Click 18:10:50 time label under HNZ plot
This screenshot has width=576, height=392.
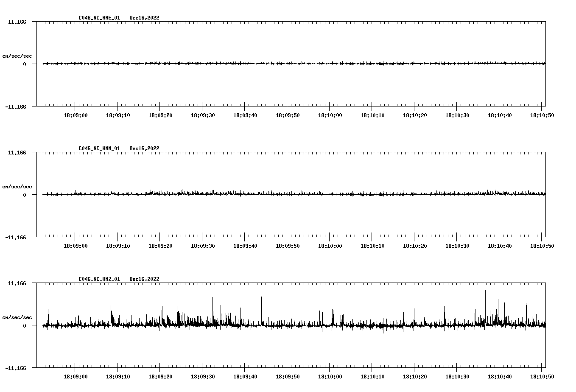pos(542,376)
